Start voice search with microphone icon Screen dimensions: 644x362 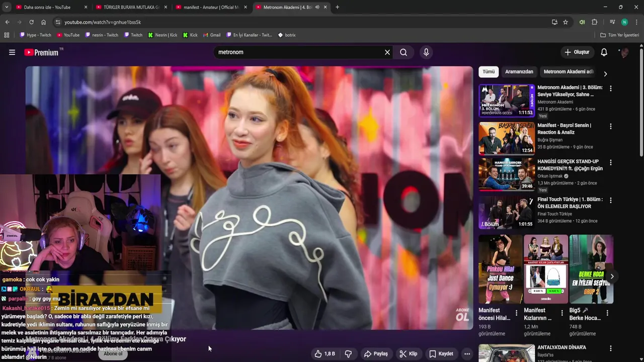(426, 52)
